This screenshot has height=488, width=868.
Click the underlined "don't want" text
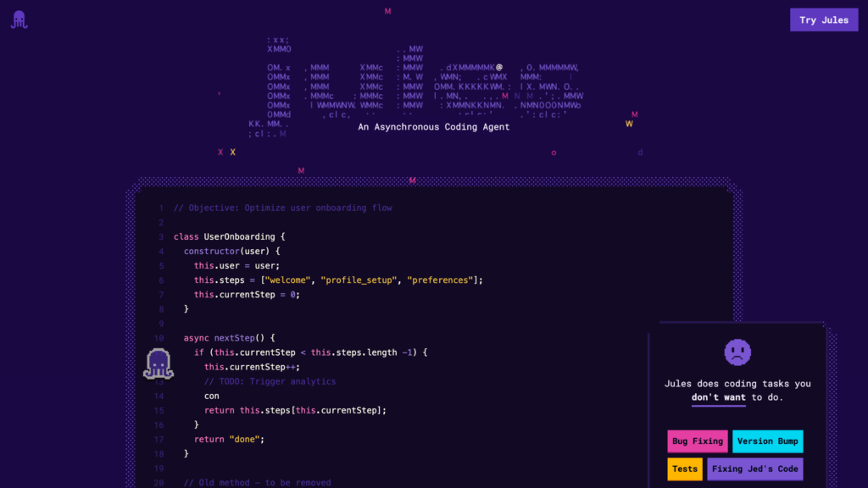pyautogui.click(x=718, y=397)
